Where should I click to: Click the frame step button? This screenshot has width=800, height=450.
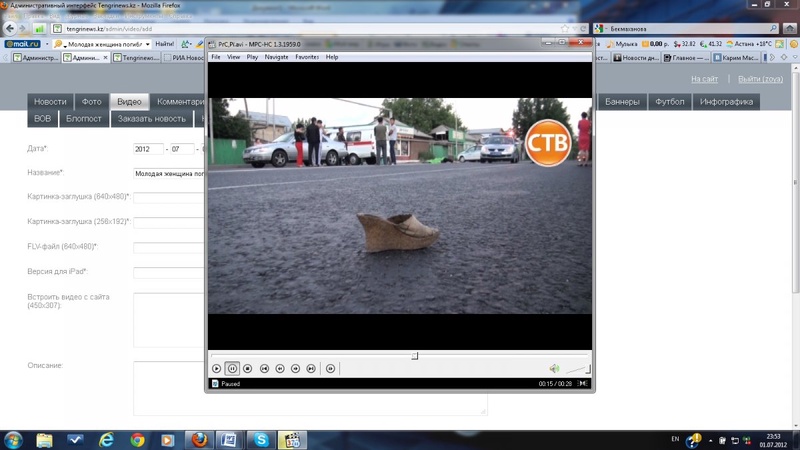(330, 369)
